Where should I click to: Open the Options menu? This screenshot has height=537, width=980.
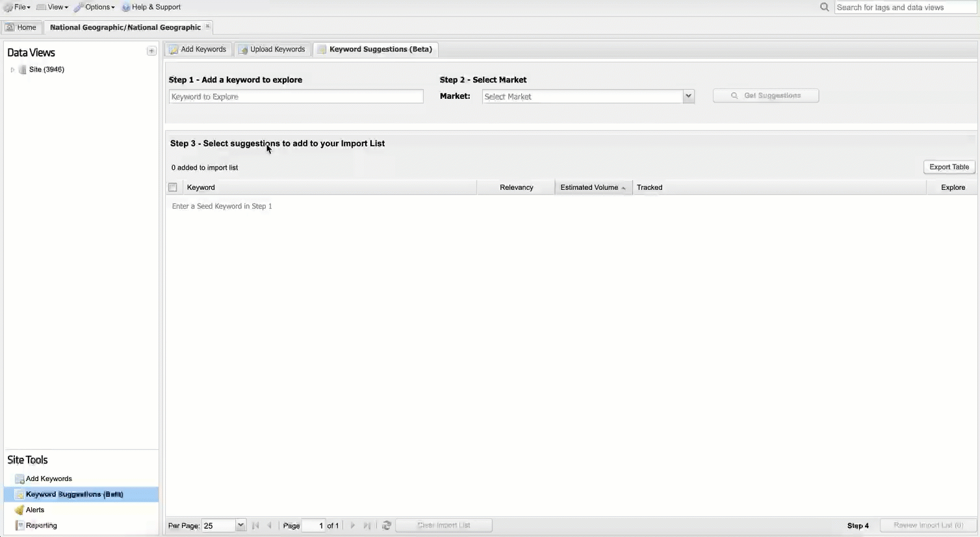pos(95,7)
